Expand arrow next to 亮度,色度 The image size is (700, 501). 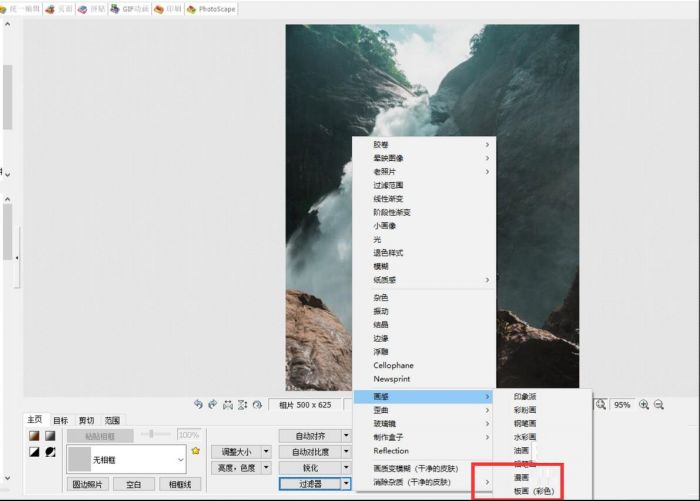coord(266,467)
